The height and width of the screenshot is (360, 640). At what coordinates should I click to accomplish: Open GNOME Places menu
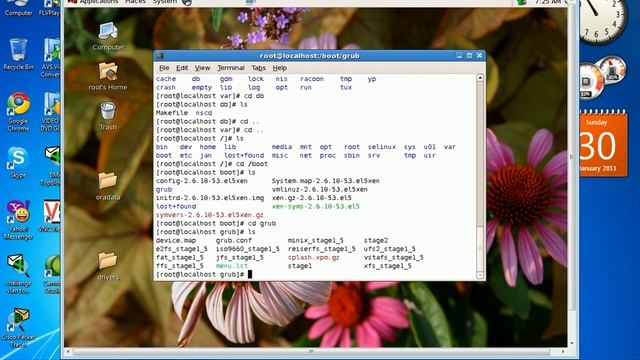coord(135,2)
